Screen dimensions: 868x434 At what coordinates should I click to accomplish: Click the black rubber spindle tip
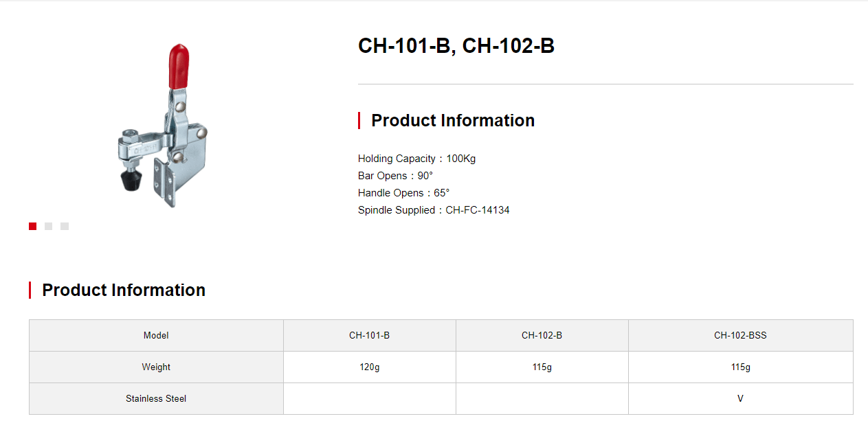pos(130,182)
